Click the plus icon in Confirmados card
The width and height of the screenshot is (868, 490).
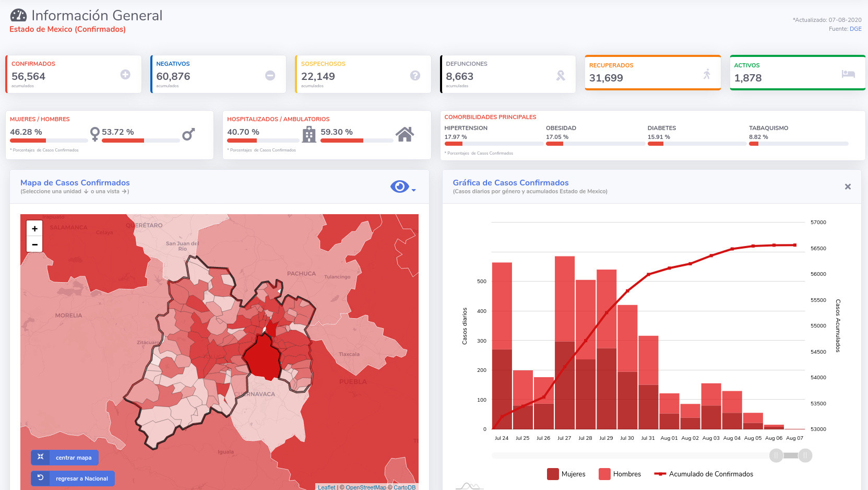click(125, 75)
